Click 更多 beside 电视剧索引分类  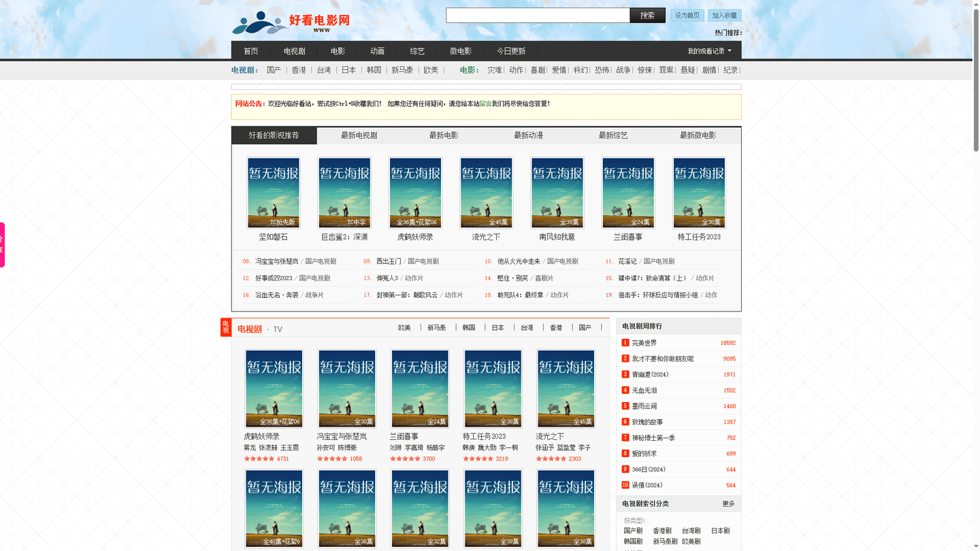coord(728,504)
